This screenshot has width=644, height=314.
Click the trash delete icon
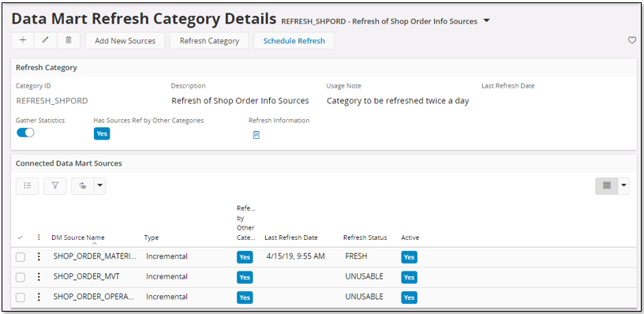(69, 41)
